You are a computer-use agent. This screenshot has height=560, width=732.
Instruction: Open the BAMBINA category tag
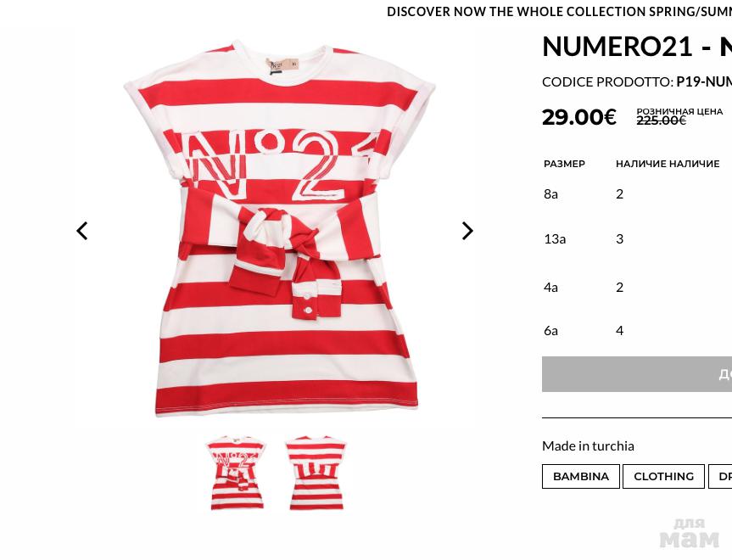coord(581,476)
